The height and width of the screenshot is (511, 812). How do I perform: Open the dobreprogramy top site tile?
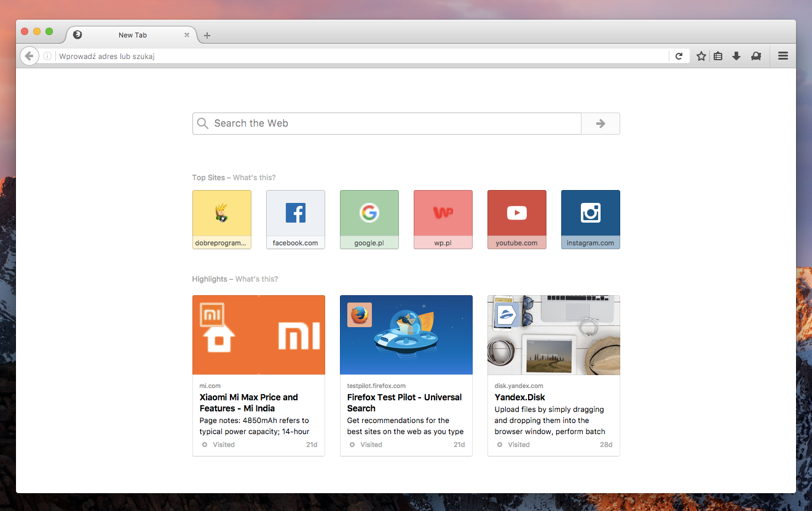pyautogui.click(x=222, y=220)
